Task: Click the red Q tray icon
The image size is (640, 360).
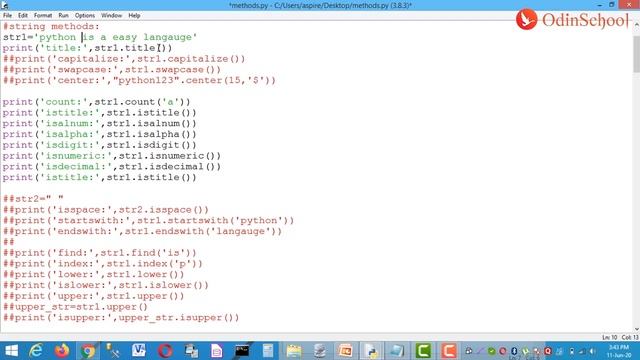Action: (548, 351)
